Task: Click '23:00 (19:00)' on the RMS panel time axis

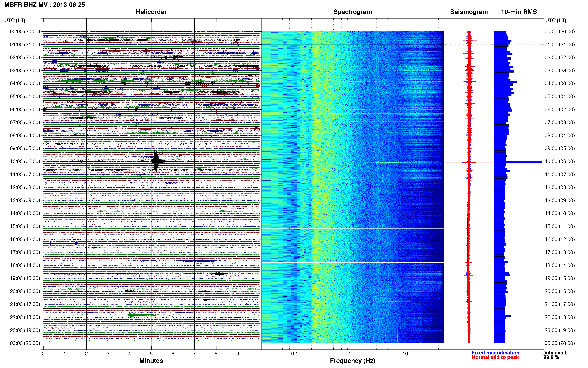Action: (x=560, y=330)
